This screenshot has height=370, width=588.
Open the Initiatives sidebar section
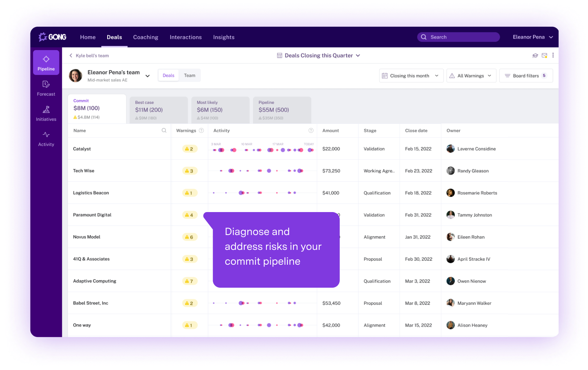coord(46,113)
